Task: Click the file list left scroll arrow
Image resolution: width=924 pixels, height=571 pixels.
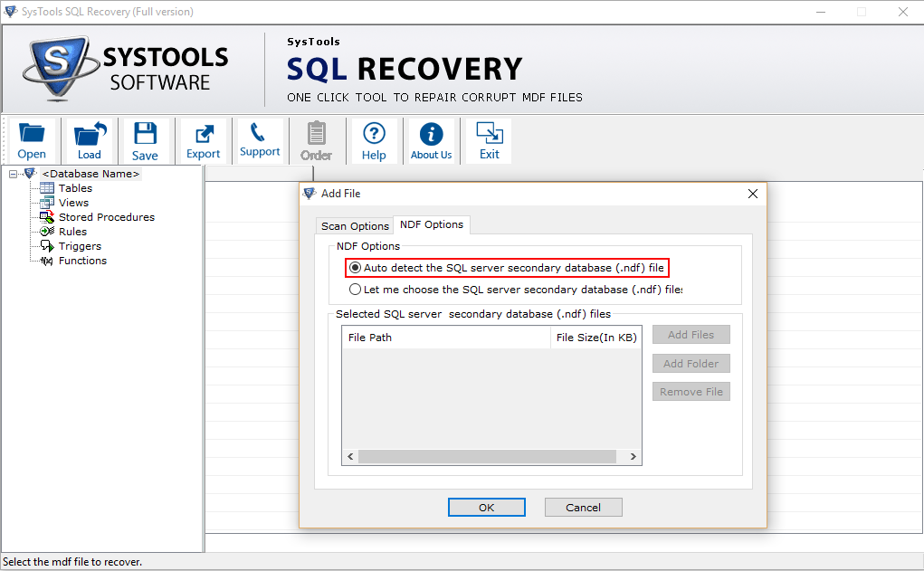Action: pos(350,457)
